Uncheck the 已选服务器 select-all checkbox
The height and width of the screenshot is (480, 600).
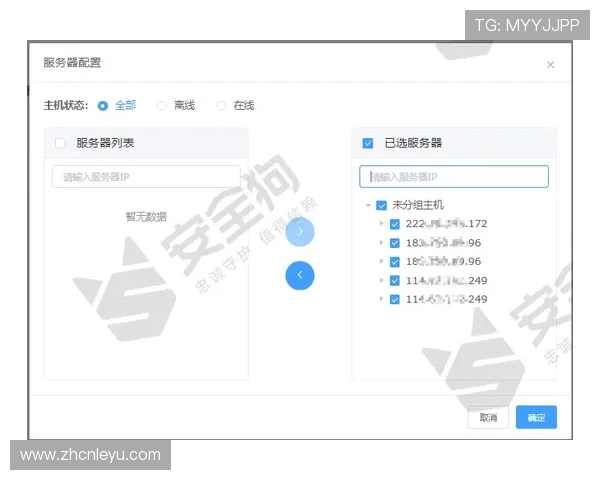tap(368, 143)
